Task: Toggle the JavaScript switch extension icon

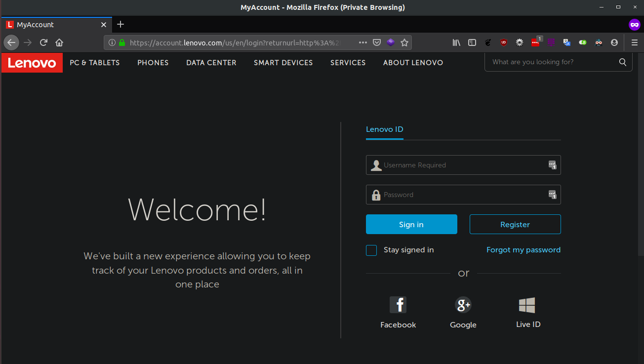Action: (x=583, y=42)
